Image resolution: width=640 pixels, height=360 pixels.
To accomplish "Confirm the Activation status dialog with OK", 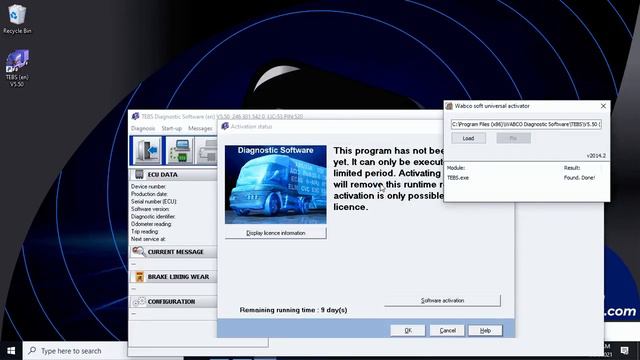I will 408,330.
